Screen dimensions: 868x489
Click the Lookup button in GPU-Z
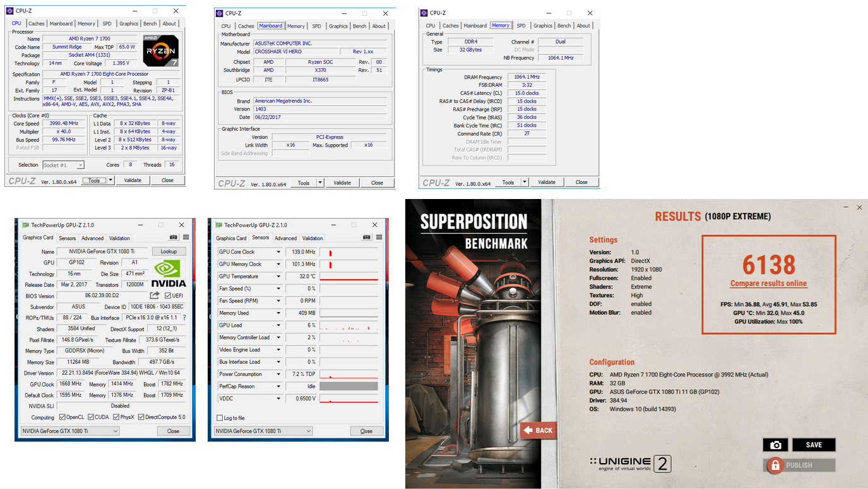tap(169, 251)
